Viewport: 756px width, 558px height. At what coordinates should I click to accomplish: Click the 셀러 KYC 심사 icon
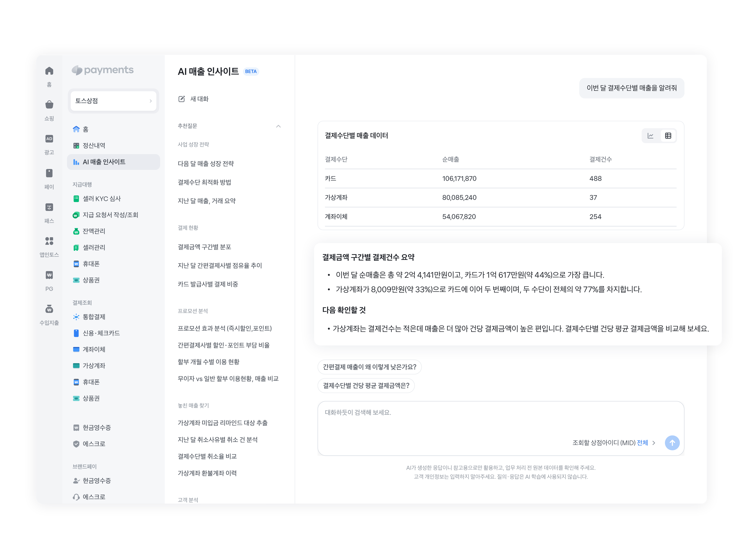pos(76,199)
